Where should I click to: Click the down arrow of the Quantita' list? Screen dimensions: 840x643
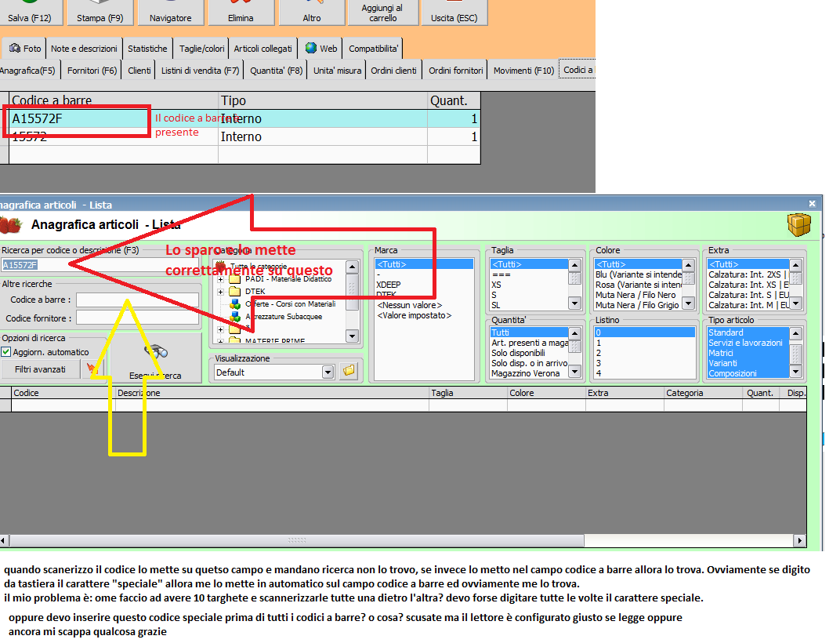point(574,372)
